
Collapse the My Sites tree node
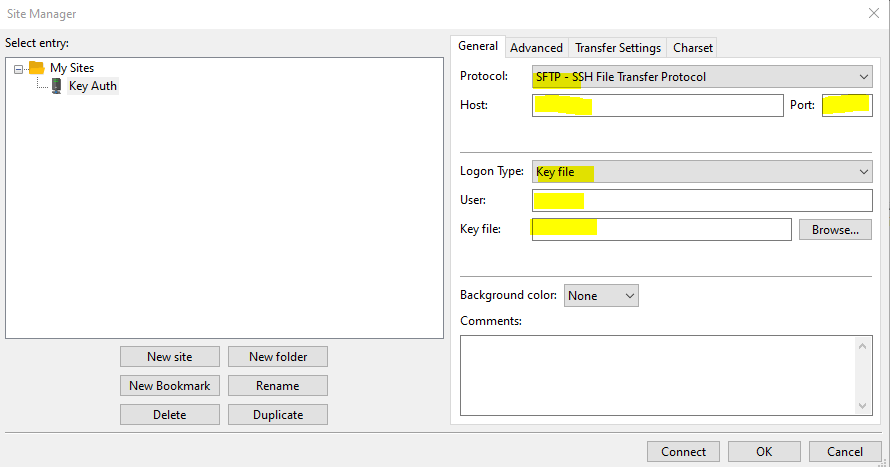[19, 68]
